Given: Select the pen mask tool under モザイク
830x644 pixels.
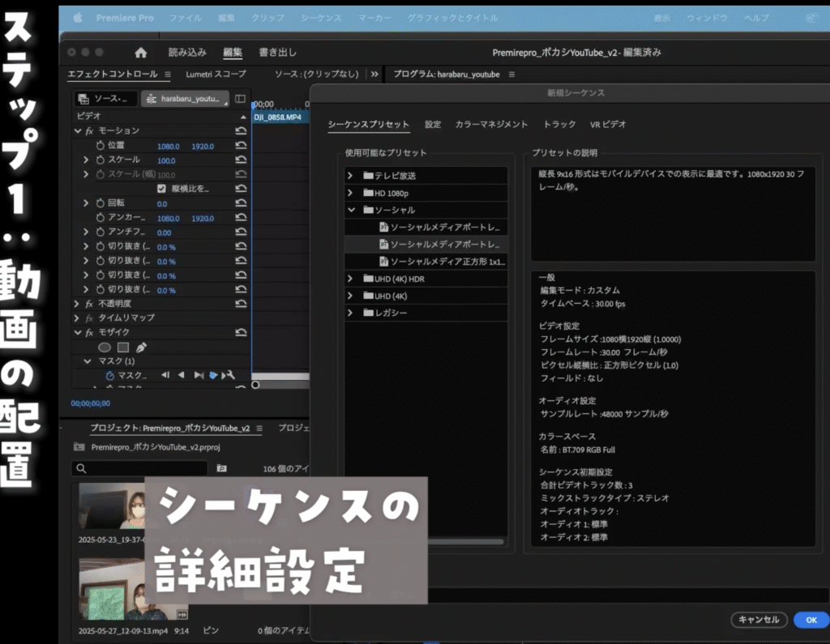Looking at the screenshot, I should (x=141, y=348).
